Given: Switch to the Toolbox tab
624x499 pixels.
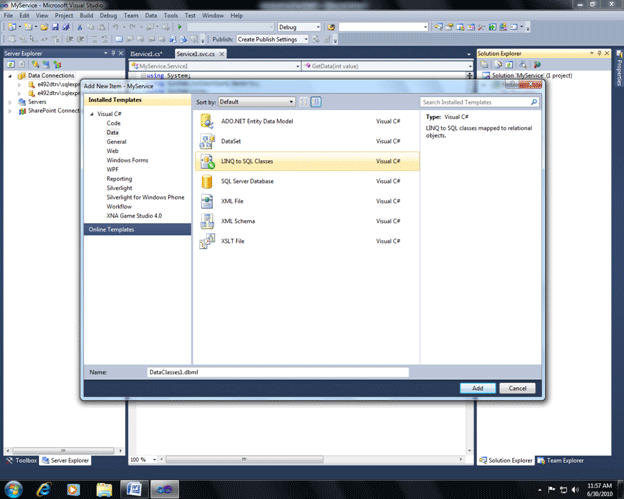Looking at the screenshot, I should point(21,460).
